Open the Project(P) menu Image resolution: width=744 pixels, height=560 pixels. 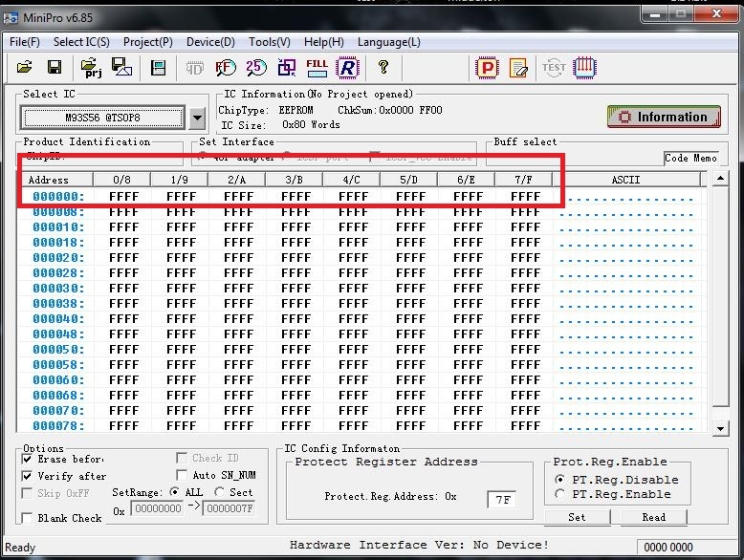pyautogui.click(x=148, y=42)
